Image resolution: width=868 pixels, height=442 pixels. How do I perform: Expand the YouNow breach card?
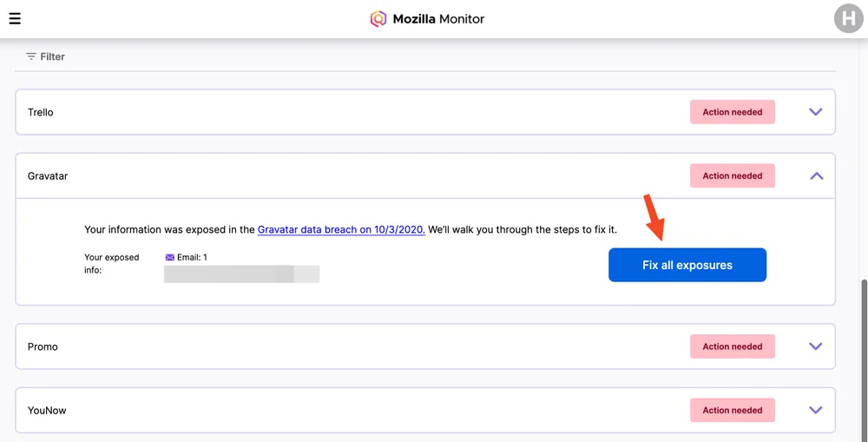click(x=815, y=410)
